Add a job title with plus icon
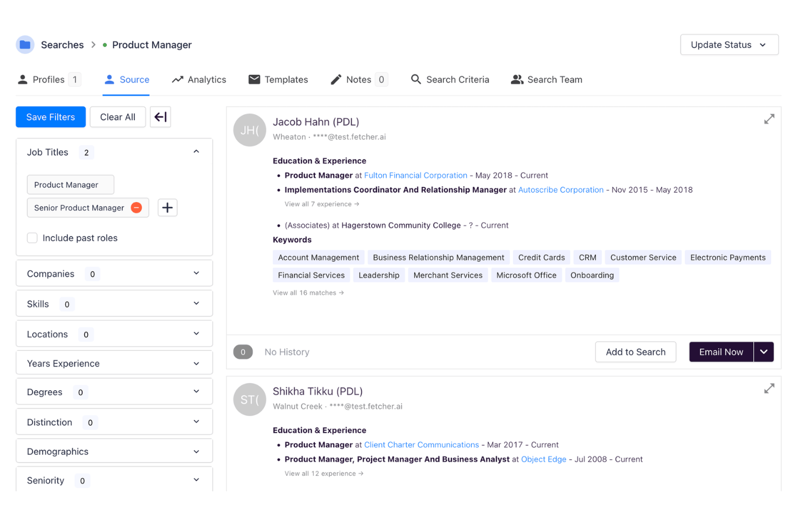Image resolution: width=798 pixels, height=532 pixels. pyautogui.click(x=168, y=208)
